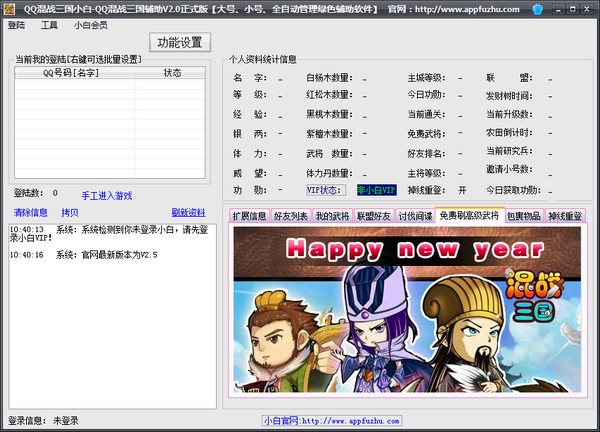Click the 主城等级 label
Screen dimensions: 600x432
[427, 78]
